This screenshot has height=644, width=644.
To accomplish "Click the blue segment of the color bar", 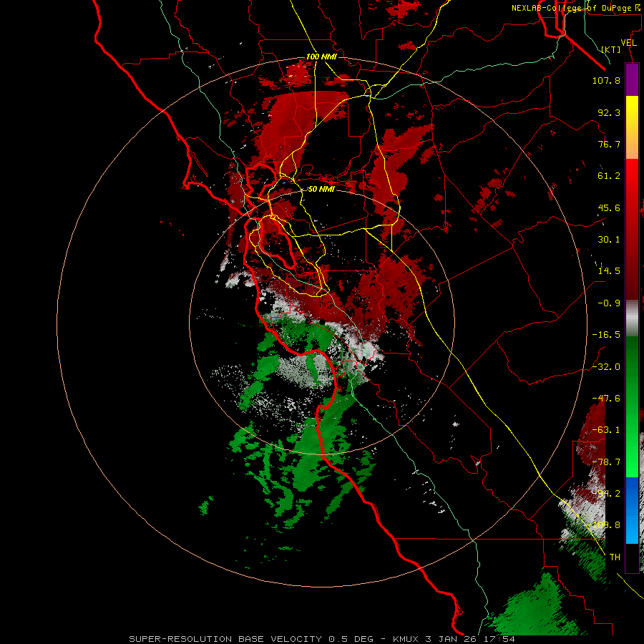I will (x=632, y=510).
